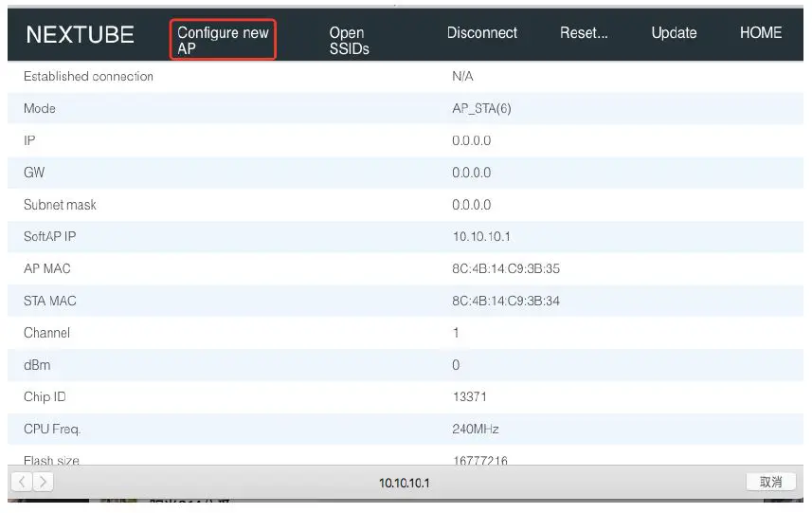Select the IP row label
Screen dimensions: 812x513
[29, 140]
